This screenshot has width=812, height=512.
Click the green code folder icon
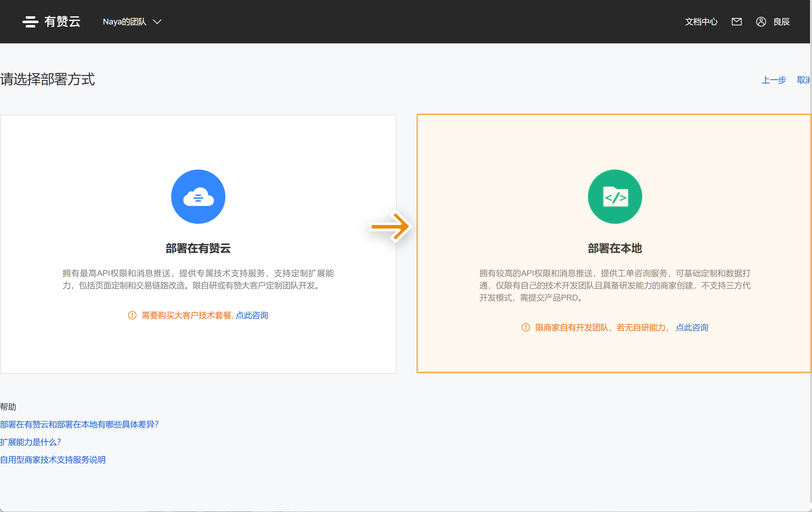[x=615, y=197]
